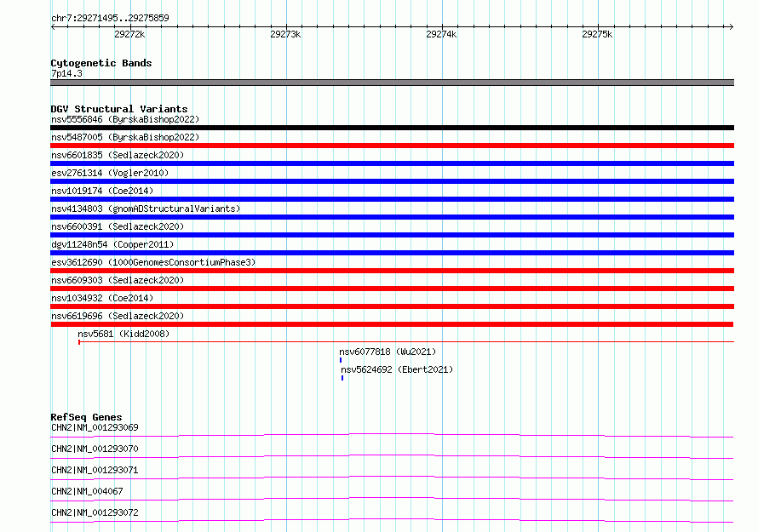Open variant dgv11248n54 (Cooper2011) label
758x532 pixels.
pyautogui.click(x=112, y=244)
